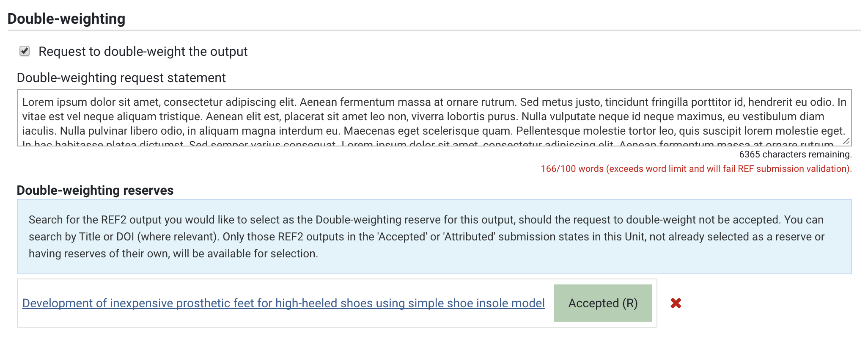Click the 'Double-weighting request statement' field label

point(121,78)
